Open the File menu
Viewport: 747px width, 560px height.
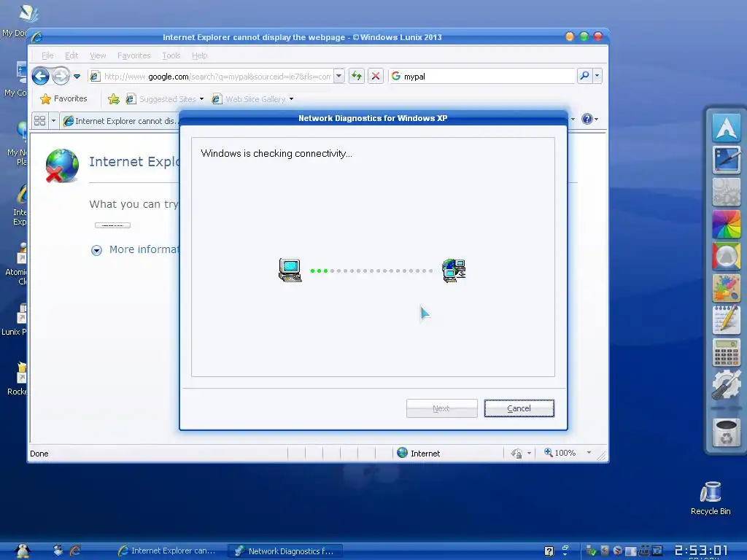pos(47,55)
